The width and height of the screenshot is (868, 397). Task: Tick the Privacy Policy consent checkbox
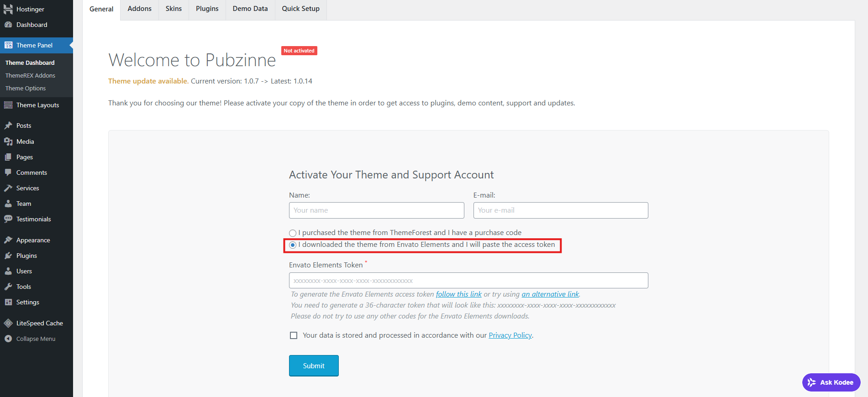(294, 335)
